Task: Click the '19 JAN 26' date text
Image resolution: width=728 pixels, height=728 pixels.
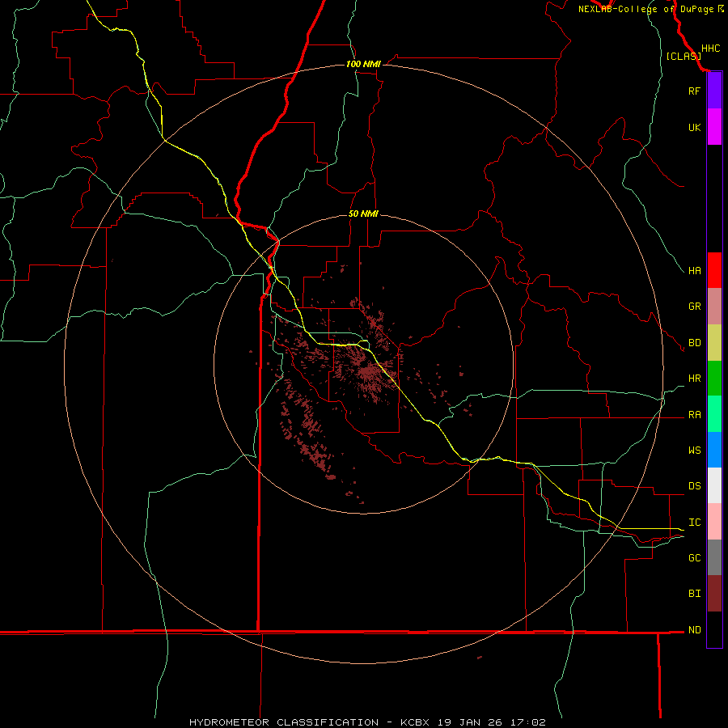Action: [x=470, y=722]
